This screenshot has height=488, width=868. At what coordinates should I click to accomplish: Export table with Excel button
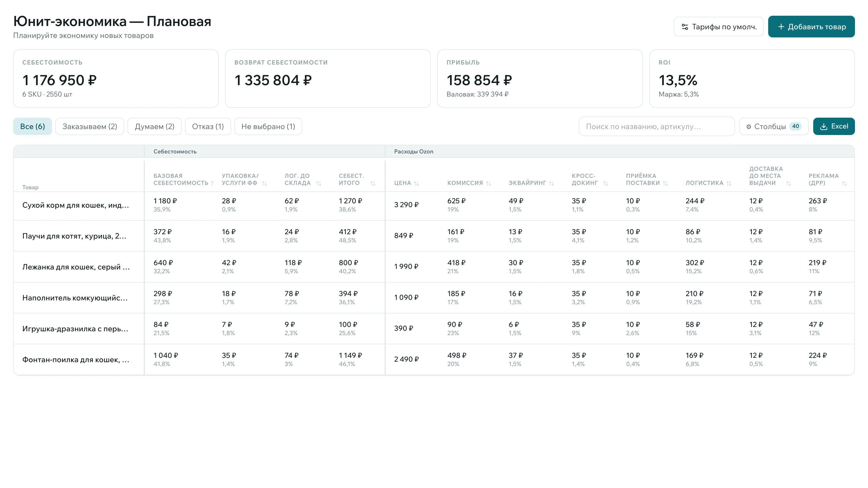click(834, 126)
